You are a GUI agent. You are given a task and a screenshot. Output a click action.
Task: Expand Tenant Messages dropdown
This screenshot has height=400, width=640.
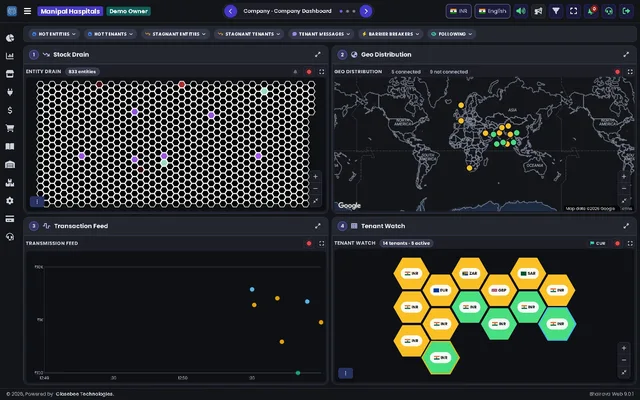click(x=322, y=34)
